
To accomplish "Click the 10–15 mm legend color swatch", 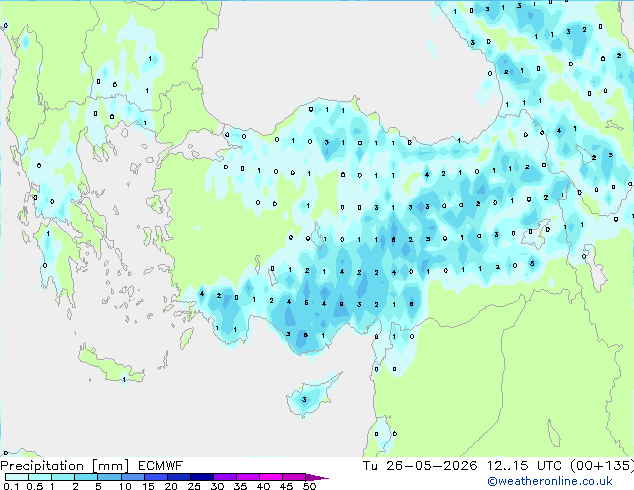I will tap(132, 477).
